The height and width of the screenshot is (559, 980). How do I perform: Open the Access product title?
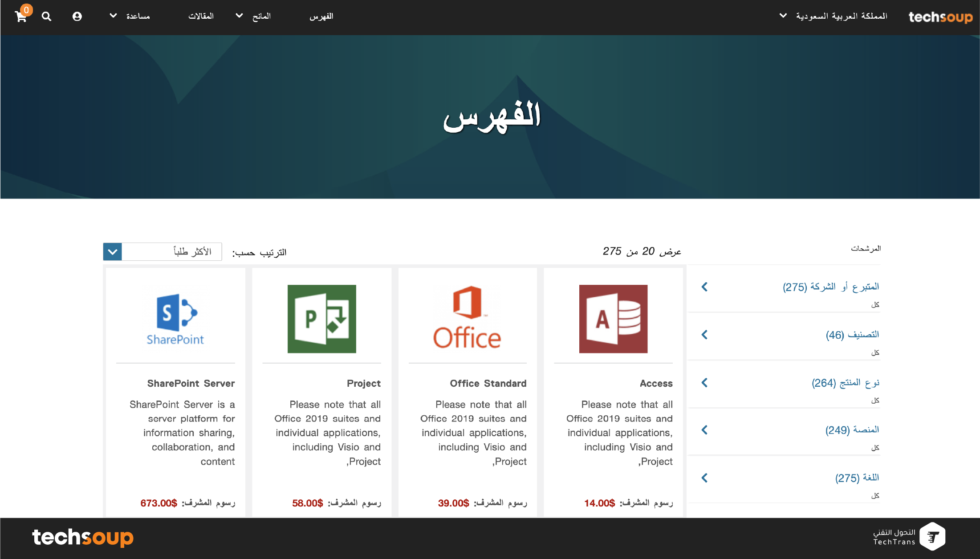point(656,383)
